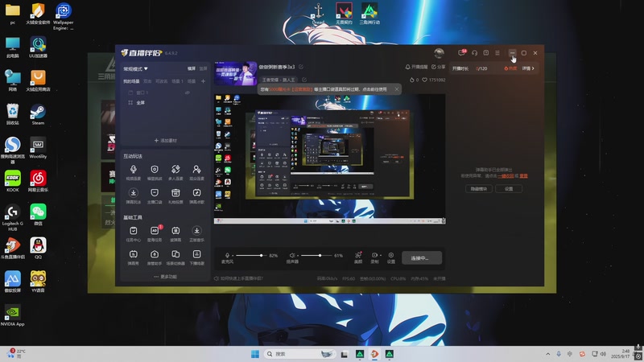Adjust the 扬声器 volume slider
644x362 pixels.
click(316, 255)
